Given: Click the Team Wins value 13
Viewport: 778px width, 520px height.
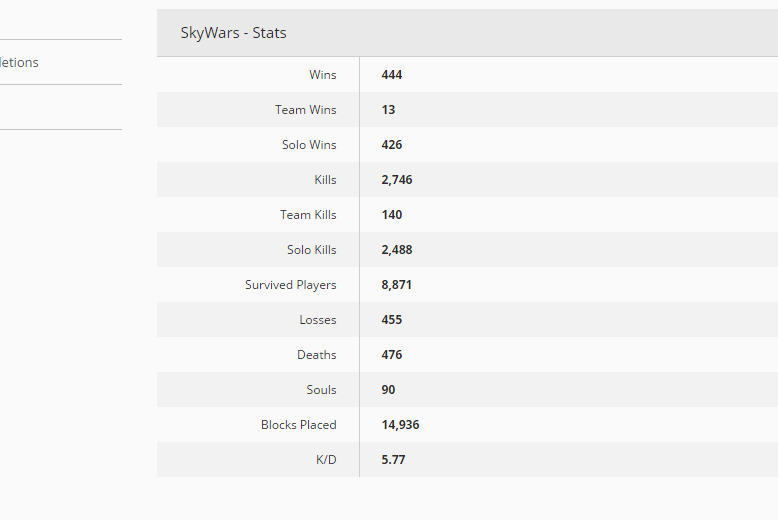Looking at the screenshot, I should pyautogui.click(x=388, y=110).
